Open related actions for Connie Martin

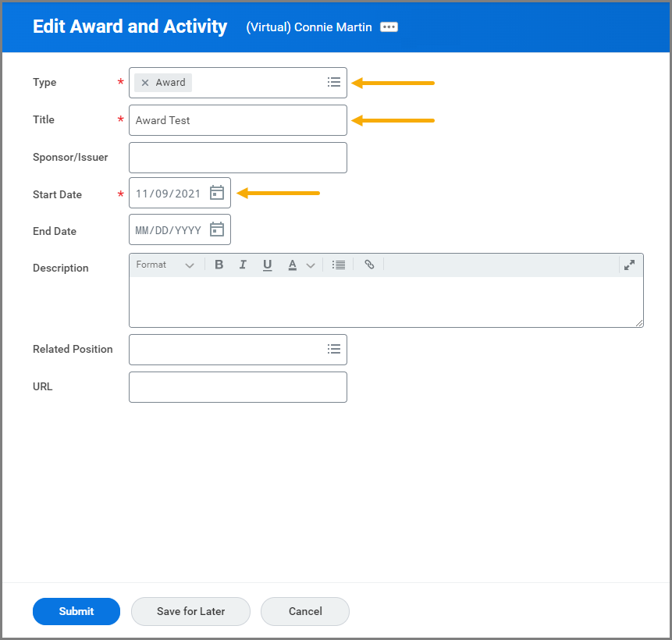pos(389,27)
